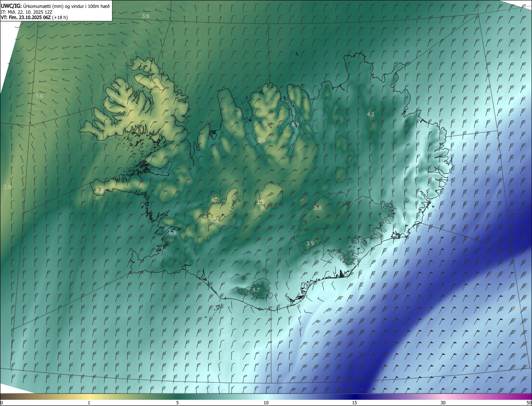Click the "VT: Fim. 23.10.2025 06Z" valid time
This screenshot has width=532, height=406.
pyautogui.click(x=26, y=17)
